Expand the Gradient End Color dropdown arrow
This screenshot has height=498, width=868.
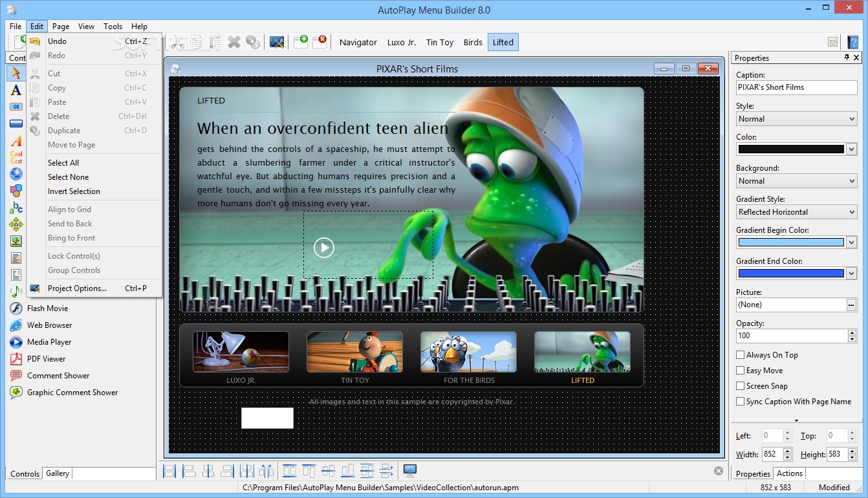click(x=852, y=274)
